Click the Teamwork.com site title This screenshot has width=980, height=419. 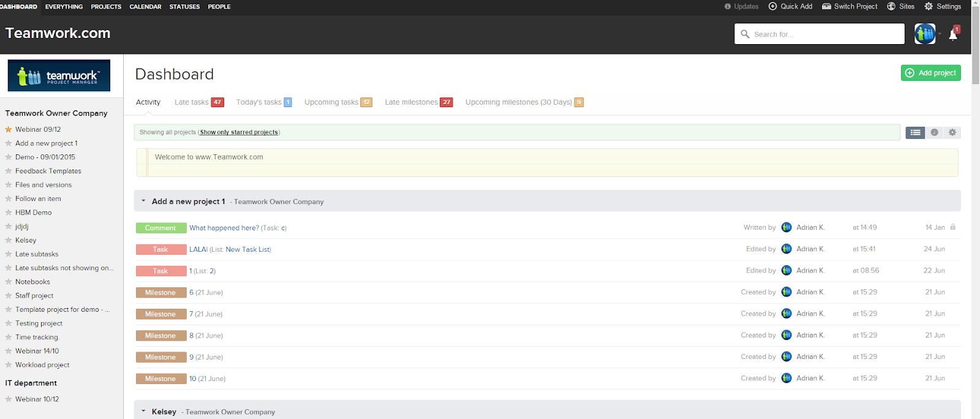pyautogui.click(x=58, y=33)
